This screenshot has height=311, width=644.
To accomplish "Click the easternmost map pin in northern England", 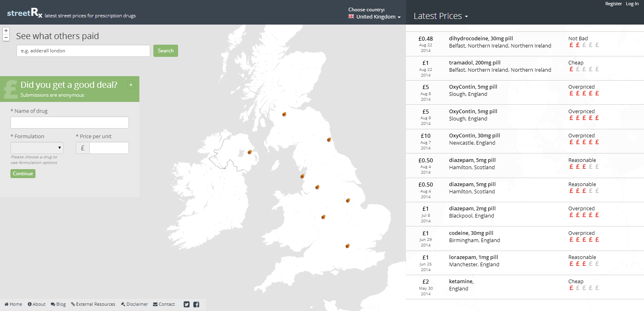I will tap(348, 200).
